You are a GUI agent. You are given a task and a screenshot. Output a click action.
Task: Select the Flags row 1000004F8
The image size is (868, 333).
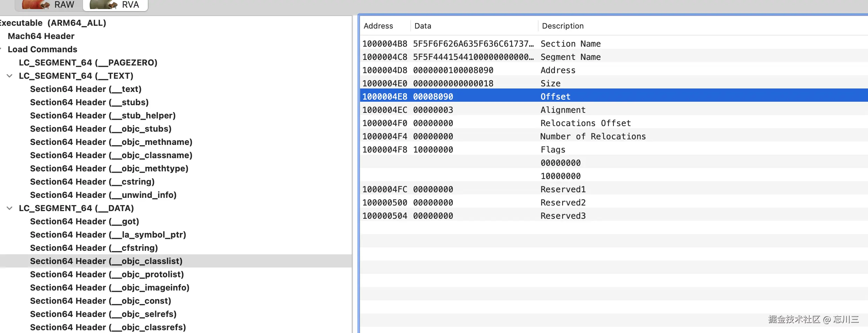tap(614, 149)
